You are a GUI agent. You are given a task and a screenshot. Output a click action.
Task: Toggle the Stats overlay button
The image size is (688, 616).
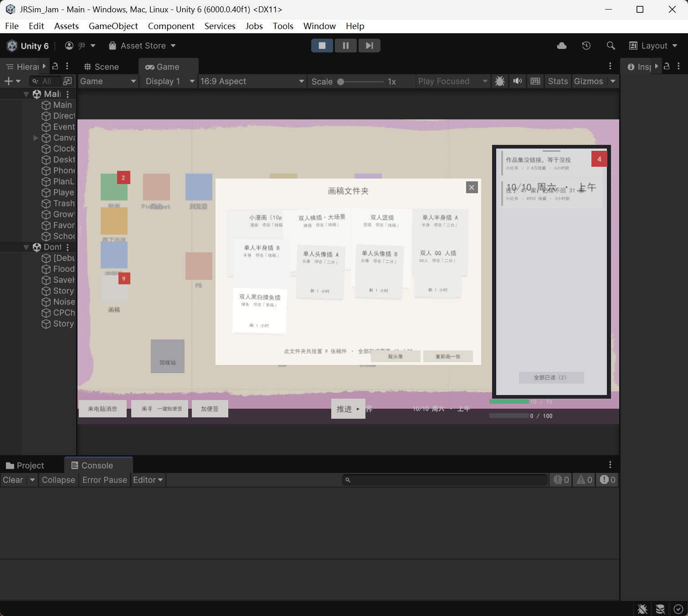point(558,81)
